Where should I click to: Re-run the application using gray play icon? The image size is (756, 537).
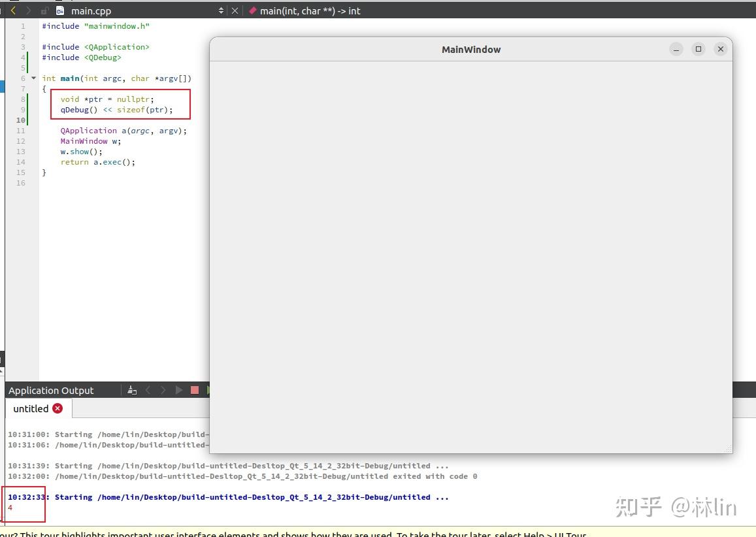pos(179,390)
